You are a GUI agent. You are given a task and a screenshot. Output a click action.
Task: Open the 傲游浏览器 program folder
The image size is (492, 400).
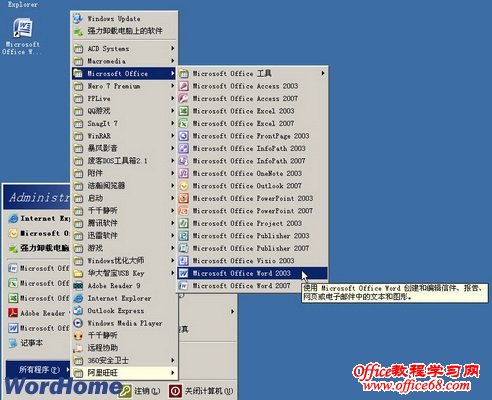[x=124, y=186]
